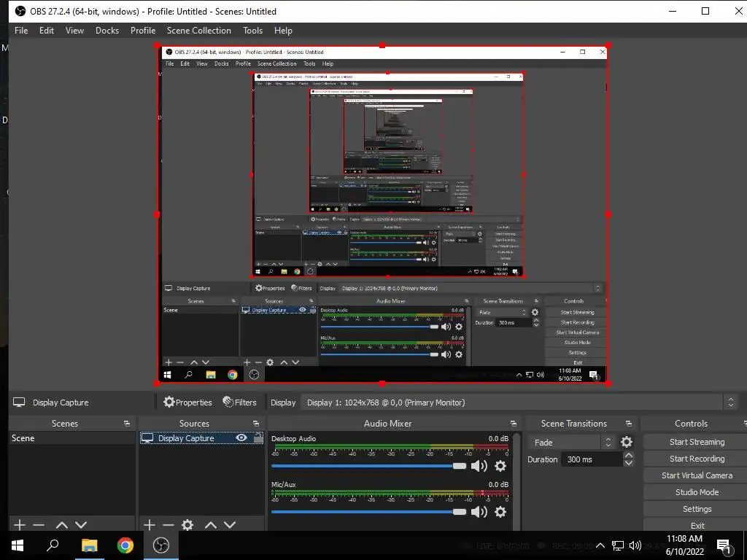The height and width of the screenshot is (560, 747).
Task: Click the preview canvas display capture
Action: (383, 214)
